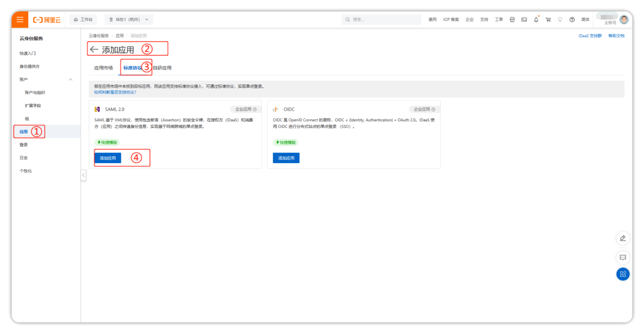Image resolution: width=644 pixels, height=330 pixels.
Task: Open the hamburger menu in top-left
Action: tap(20, 20)
